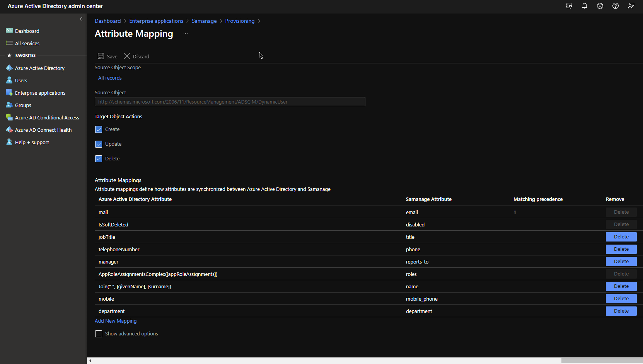Click the Samanage breadcrumb link

coord(204,21)
